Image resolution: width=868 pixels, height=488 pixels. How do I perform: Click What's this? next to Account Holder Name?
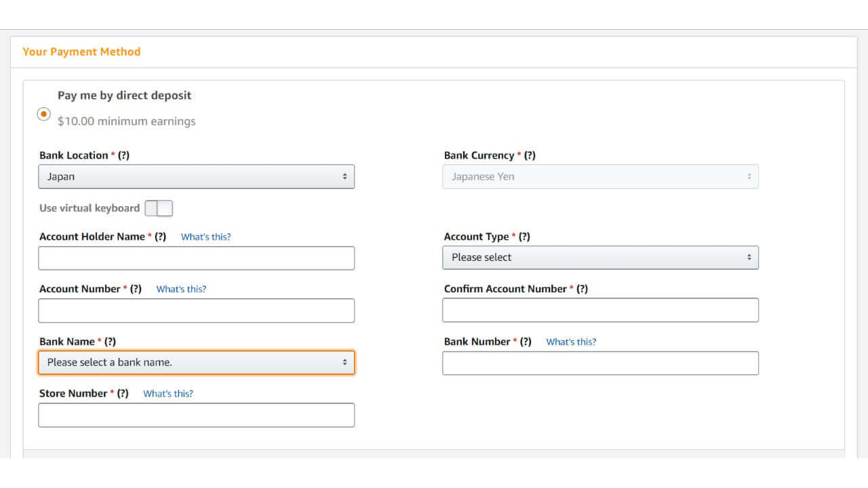(x=205, y=237)
